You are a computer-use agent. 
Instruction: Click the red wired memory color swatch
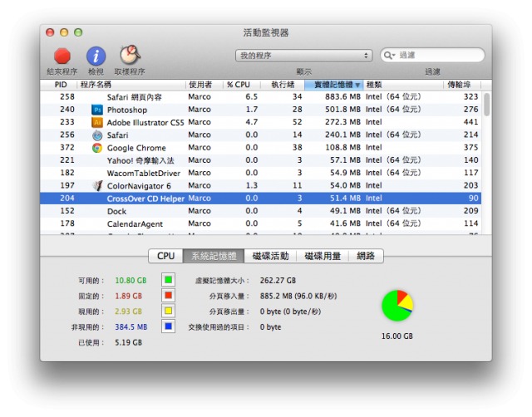(168, 296)
